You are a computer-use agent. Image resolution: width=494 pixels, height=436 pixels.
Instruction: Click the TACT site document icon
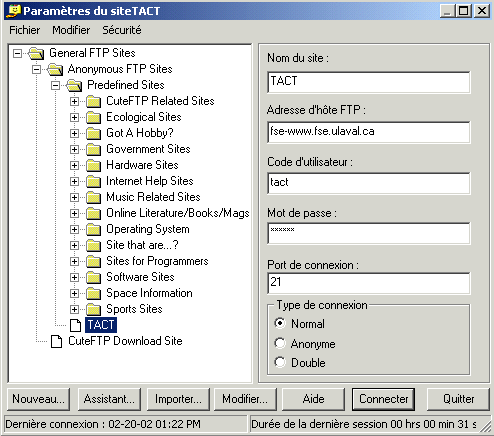[x=75, y=325]
